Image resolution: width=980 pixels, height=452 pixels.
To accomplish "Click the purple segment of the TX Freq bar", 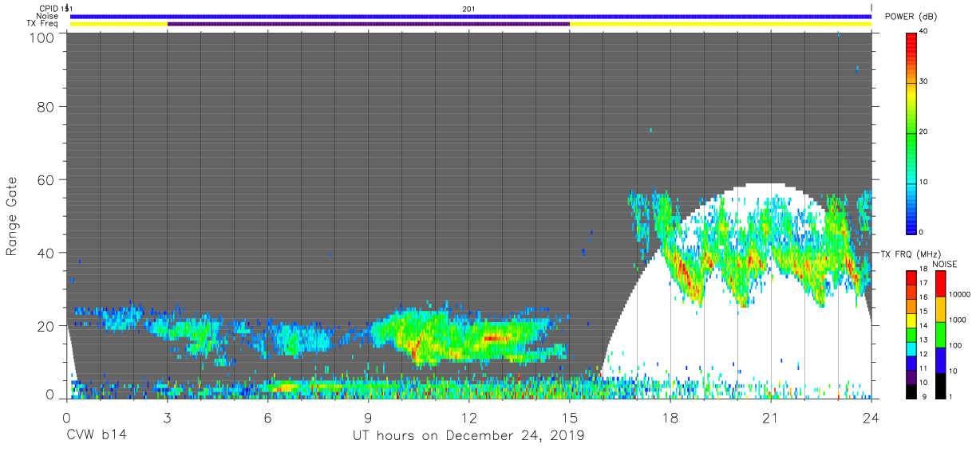I will (x=368, y=24).
